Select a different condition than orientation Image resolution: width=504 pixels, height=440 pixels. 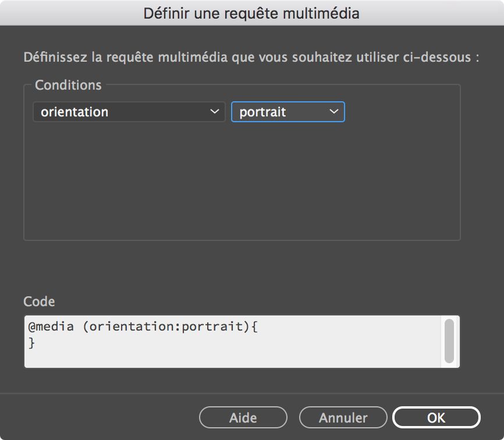tap(128, 112)
